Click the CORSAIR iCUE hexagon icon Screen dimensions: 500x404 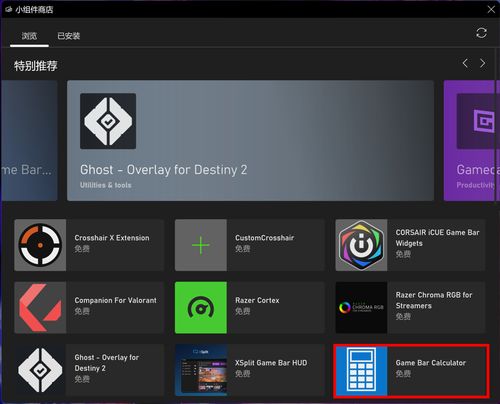tap(361, 245)
